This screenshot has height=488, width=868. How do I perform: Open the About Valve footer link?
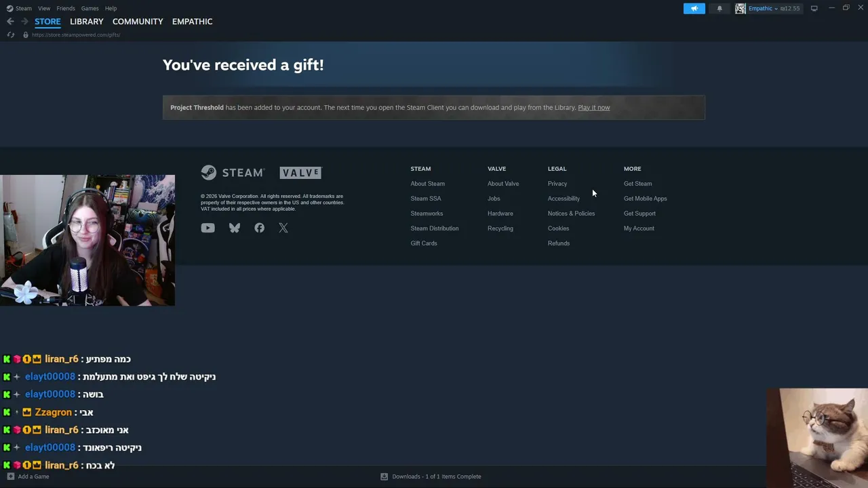(503, 184)
